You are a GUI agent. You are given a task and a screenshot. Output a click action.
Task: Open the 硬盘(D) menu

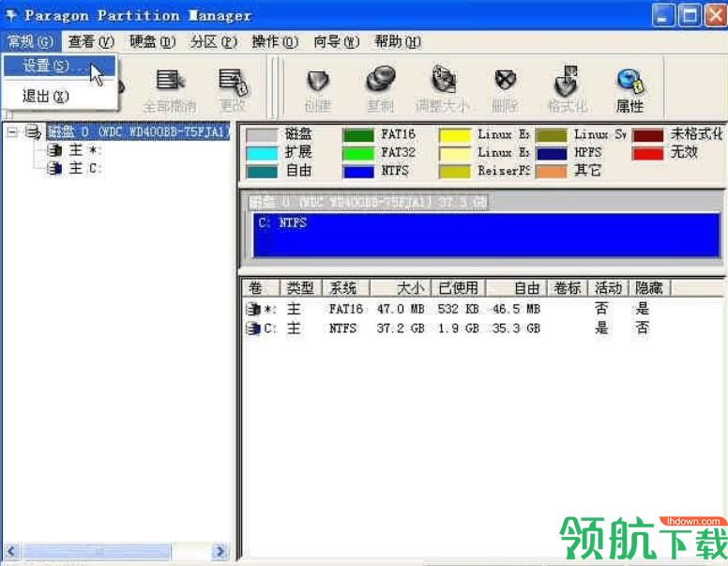(x=152, y=42)
